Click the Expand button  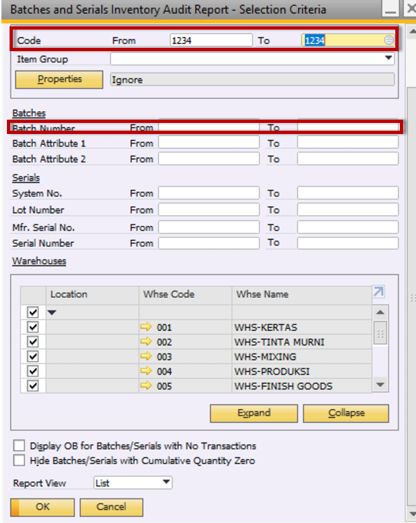point(254,413)
